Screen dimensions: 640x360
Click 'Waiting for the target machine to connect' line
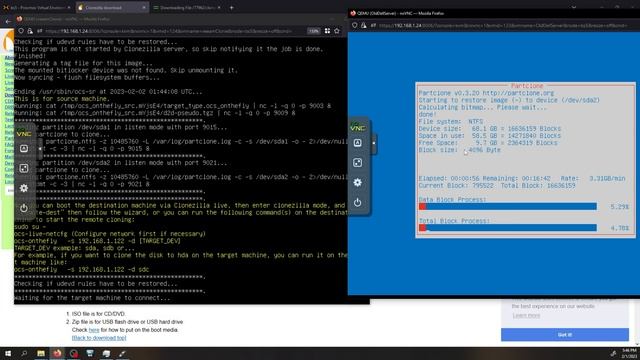(x=92, y=298)
